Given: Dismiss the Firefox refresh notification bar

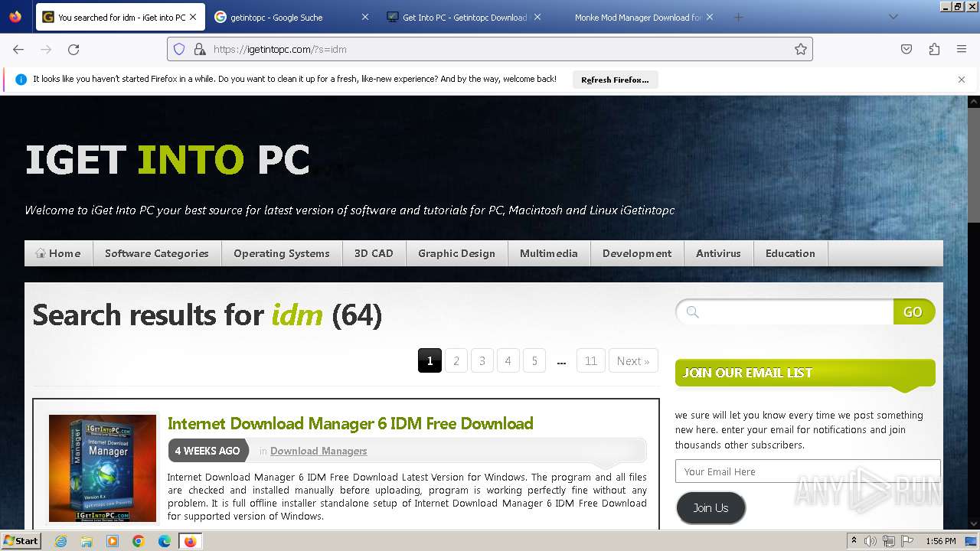Looking at the screenshot, I should pyautogui.click(x=962, y=80).
